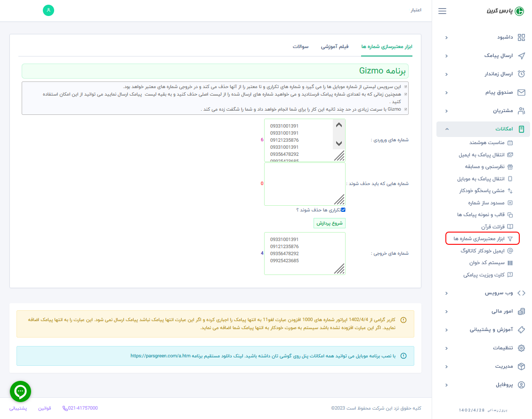
Task: Toggle the تکراری ها حذف شوند checkbox
Action: pos(343,209)
